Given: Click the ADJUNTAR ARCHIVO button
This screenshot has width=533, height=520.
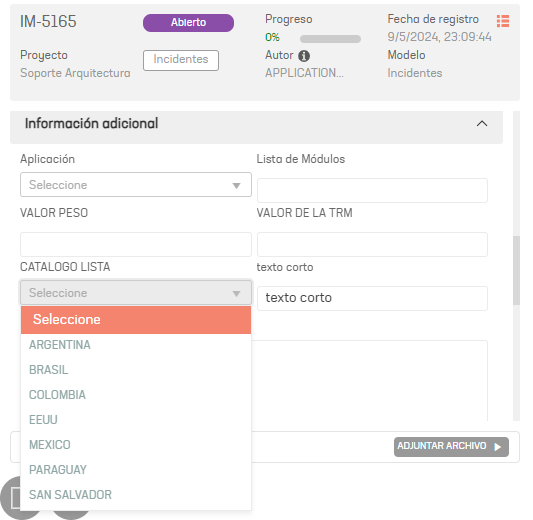Looking at the screenshot, I should click(x=451, y=447).
